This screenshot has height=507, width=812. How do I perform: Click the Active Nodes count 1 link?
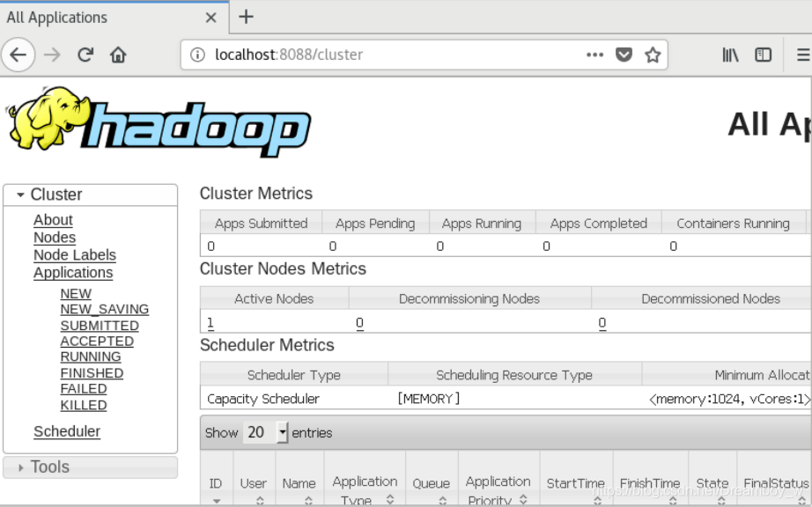[x=210, y=323]
